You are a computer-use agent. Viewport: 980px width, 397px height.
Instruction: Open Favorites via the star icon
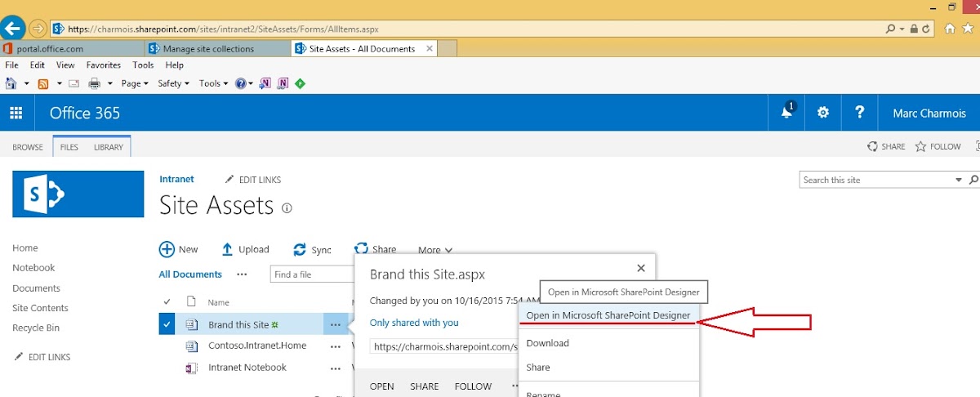(966, 28)
